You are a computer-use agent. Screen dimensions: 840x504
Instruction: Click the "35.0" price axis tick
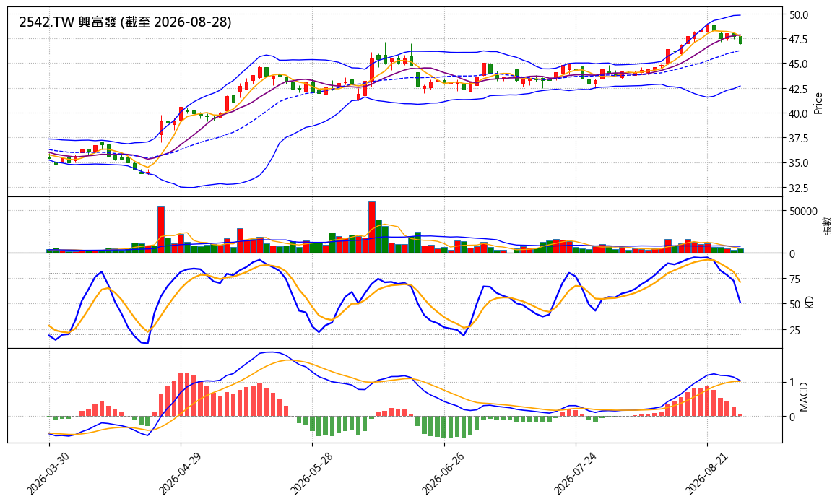click(799, 163)
